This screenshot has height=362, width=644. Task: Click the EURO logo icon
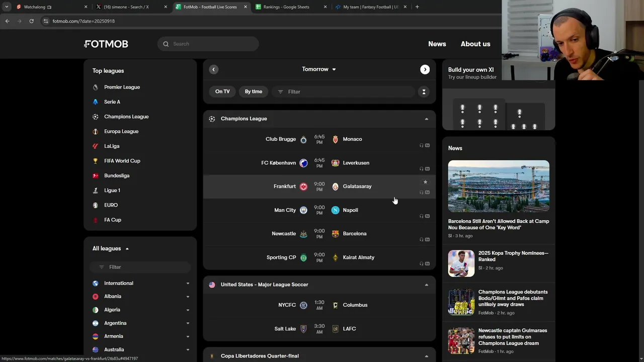tap(96, 205)
